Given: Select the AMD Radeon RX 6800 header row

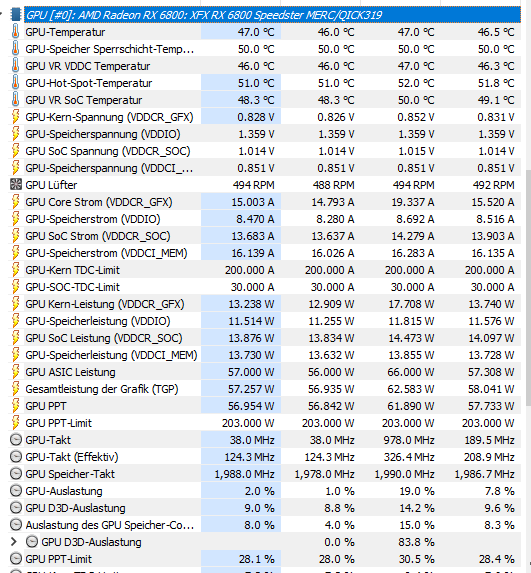Looking at the screenshot, I should point(272,15).
